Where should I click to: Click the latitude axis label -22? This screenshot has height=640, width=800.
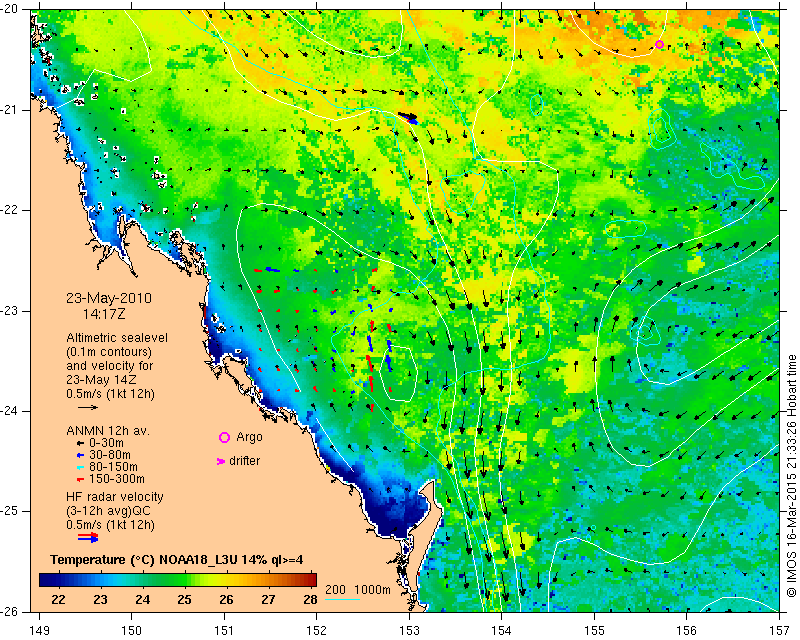pos(10,210)
